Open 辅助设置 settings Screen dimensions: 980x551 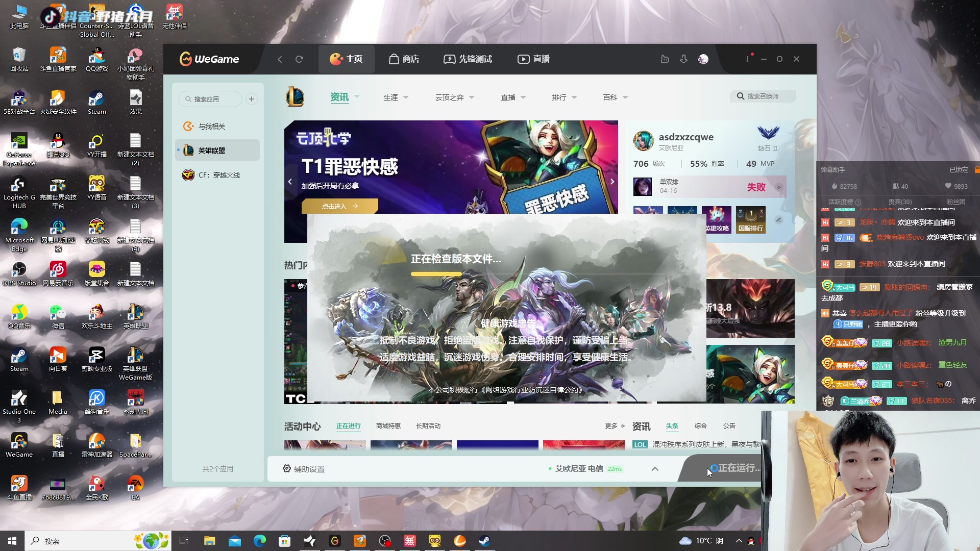304,469
